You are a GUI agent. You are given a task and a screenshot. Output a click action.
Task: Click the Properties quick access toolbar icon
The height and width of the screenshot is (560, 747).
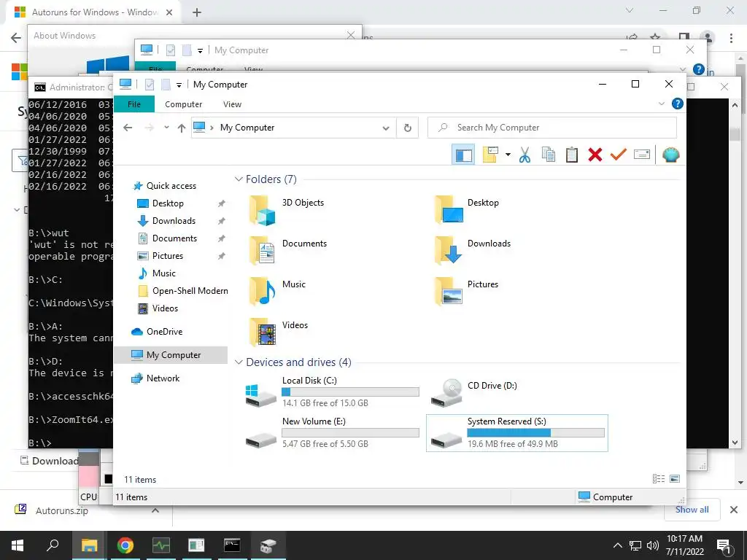tap(150, 85)
